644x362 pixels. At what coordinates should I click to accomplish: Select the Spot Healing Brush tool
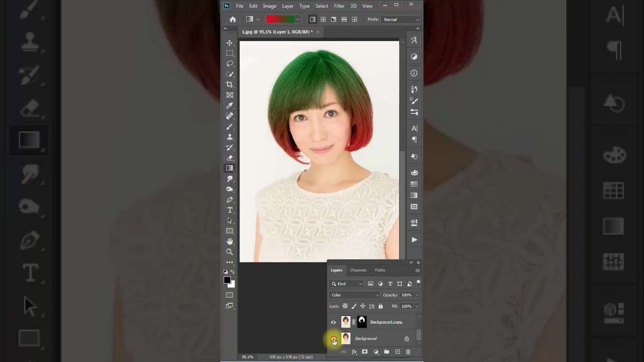[229, 116]
